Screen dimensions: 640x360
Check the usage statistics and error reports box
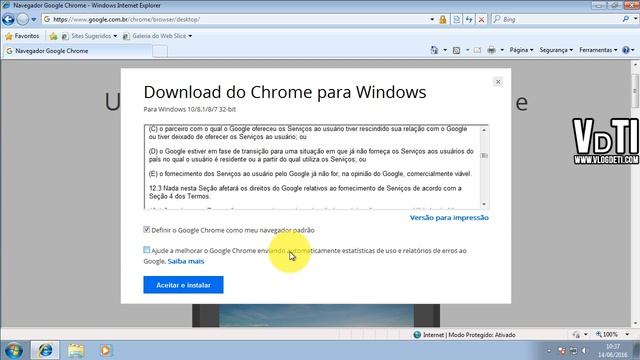pyautogui.click(x=147, y=250)
